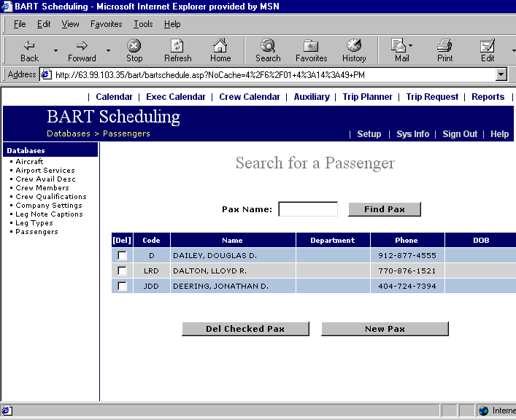Image resolution: width=516 pixels, height=420 pixels.
Task: Check the delete box for DAILEY, DOUGLAS D.
Action: click(122, 256)
